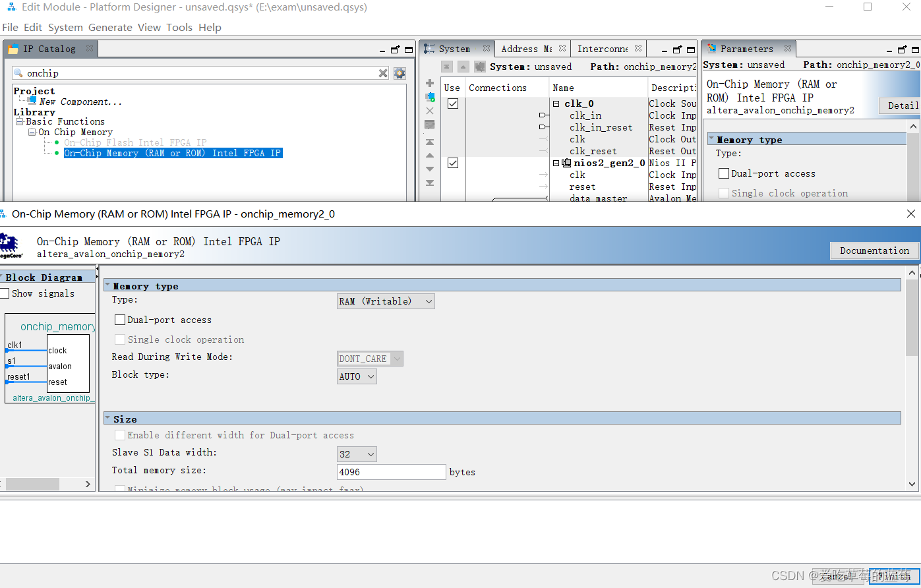Viewport: 921px width, 588px height.
Task: Open the Generate menu
Action: click(x=110, y=27)
